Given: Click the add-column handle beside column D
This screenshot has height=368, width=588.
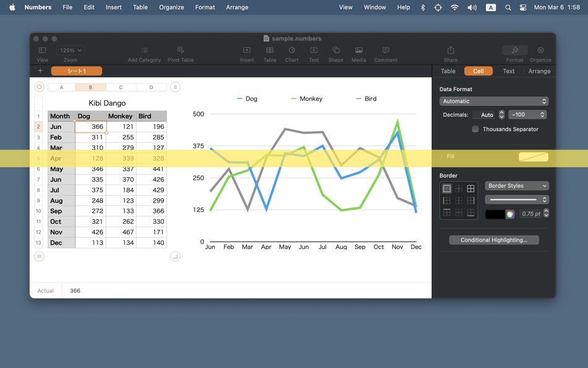Looking at the screenshot, I should 175,87.
